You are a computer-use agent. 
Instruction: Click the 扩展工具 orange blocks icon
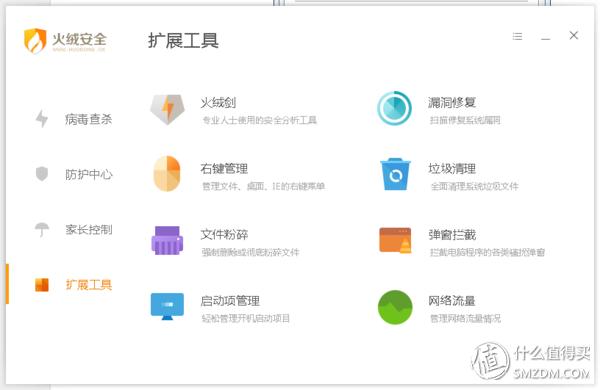42,285
